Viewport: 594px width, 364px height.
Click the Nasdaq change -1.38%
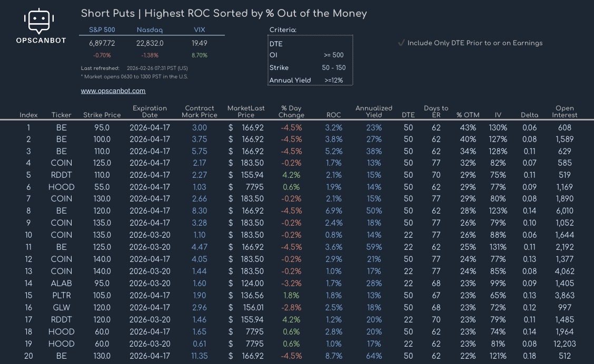click(x=150, y=55)
